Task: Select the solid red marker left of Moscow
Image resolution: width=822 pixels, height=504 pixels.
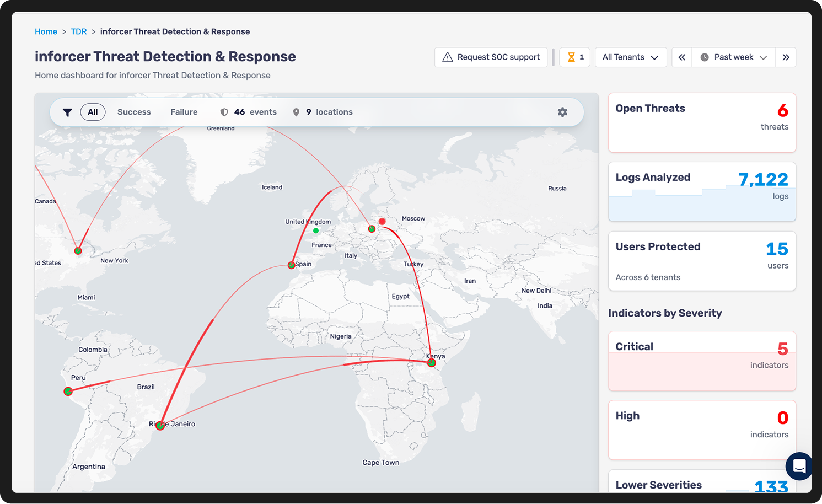Action: (382, 222)
